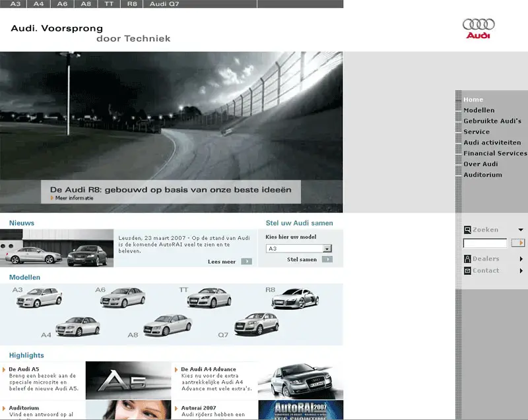Expand the Contact section arrow
This screenshot has width=528, height=420.
point(521,271)
